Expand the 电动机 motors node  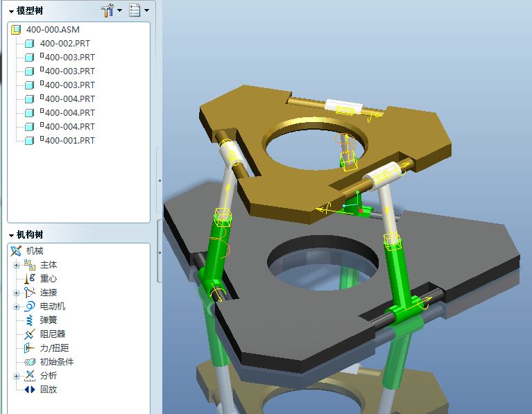pos(16,307)
